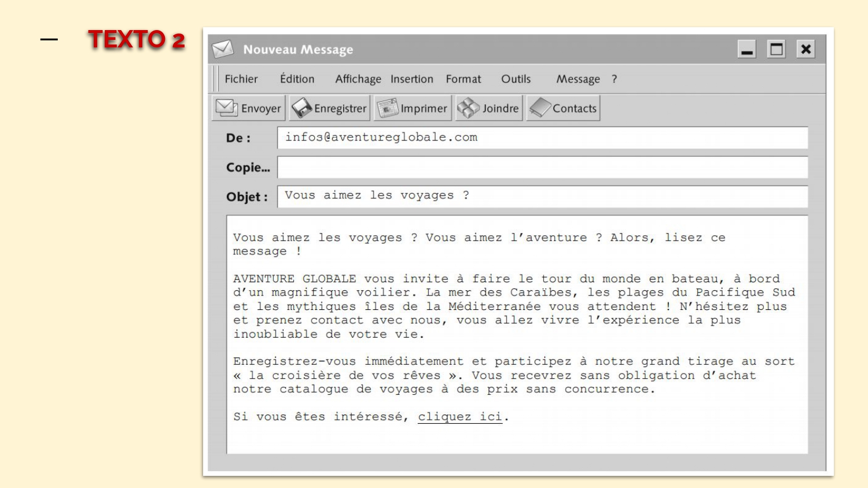Click the Enregistrer floppy disk icon
868x488 pixels.
(x=301, y=108)
